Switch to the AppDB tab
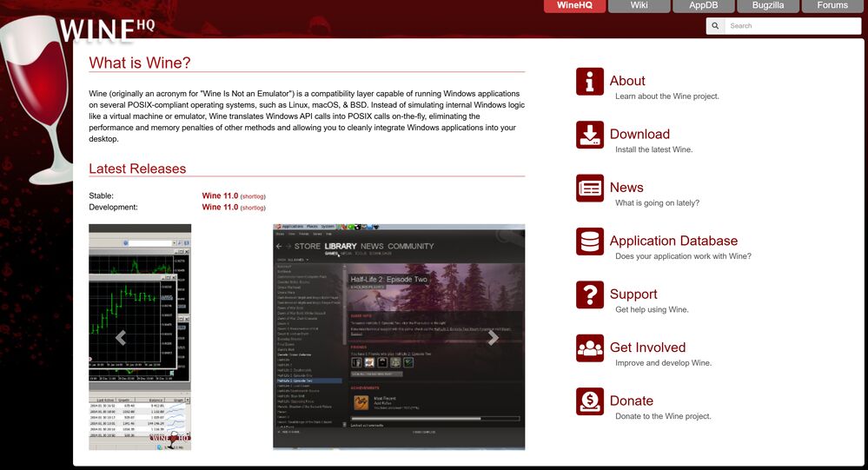This screenshot has height=470, width=868. [704, 5]
